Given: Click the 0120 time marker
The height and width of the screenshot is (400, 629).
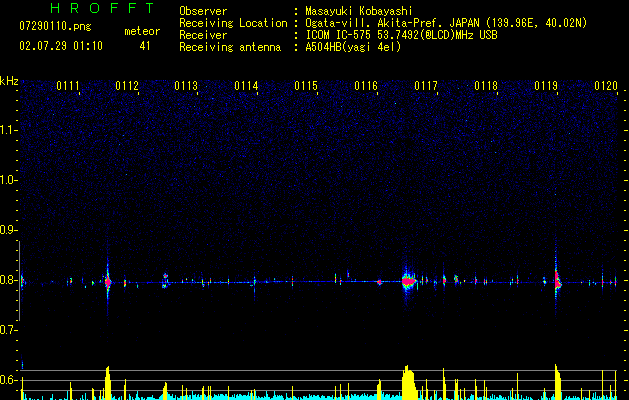Looking at the screenshot, I should point(606,85).
